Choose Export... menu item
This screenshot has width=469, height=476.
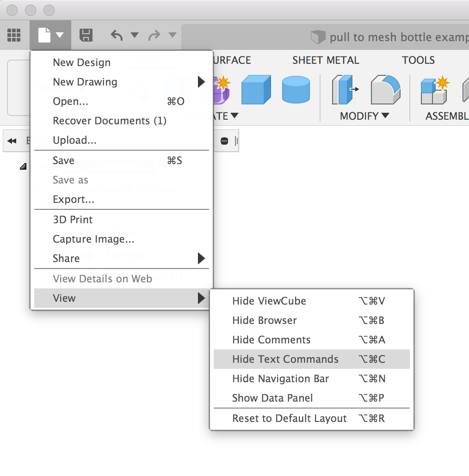point(122,199)
